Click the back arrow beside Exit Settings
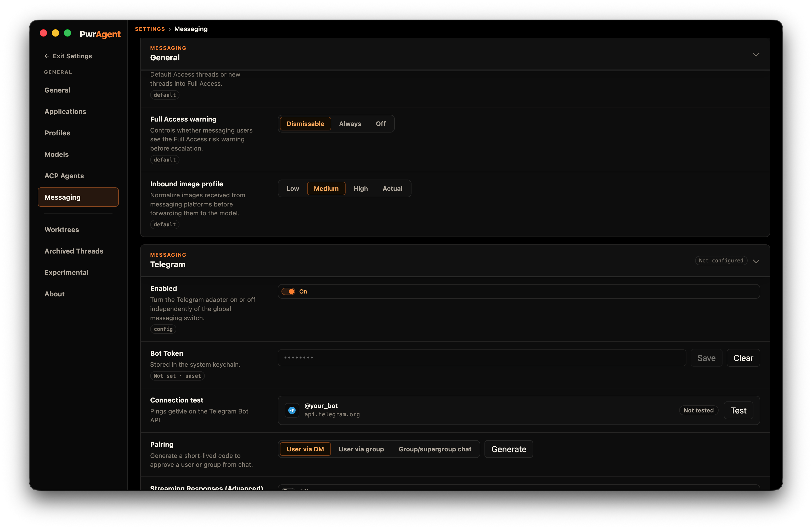812x529 pixels. pyautogui.click(x=47, y=56)
